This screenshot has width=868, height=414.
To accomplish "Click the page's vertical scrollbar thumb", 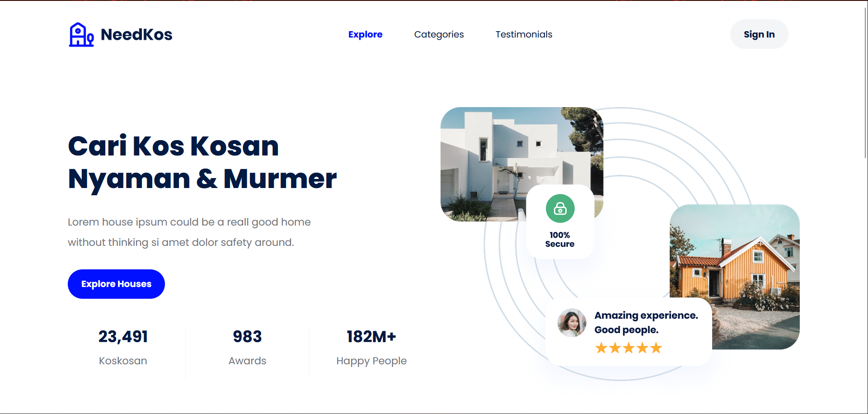I will coord(865,81).
